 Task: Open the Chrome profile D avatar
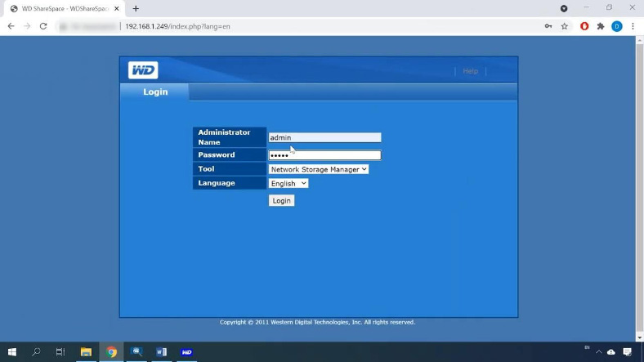click(x=616, y=26)
